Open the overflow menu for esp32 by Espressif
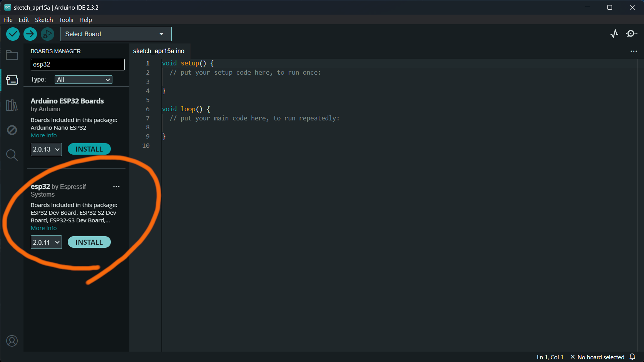This screenshot has height=362, width=644. (x=116, y=187)
